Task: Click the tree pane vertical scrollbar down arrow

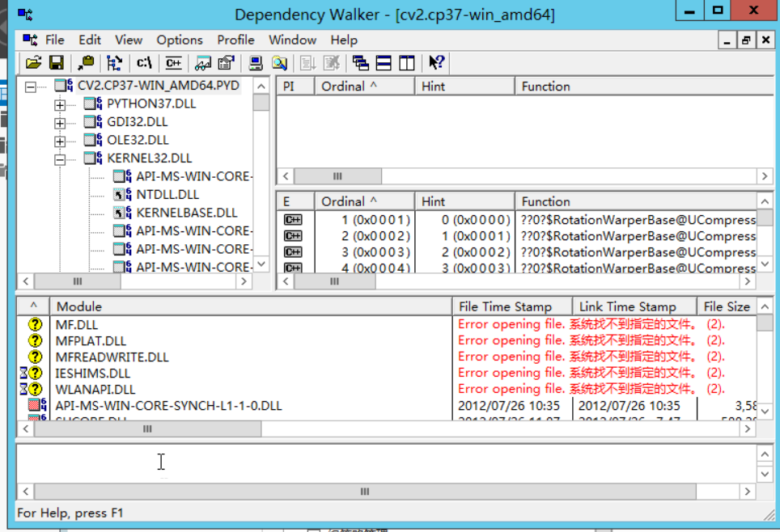Action: [x=261, y=264]
